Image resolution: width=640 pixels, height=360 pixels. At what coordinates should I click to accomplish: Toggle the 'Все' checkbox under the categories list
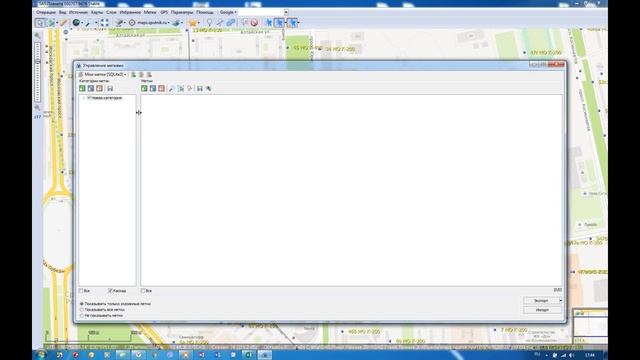81,291
